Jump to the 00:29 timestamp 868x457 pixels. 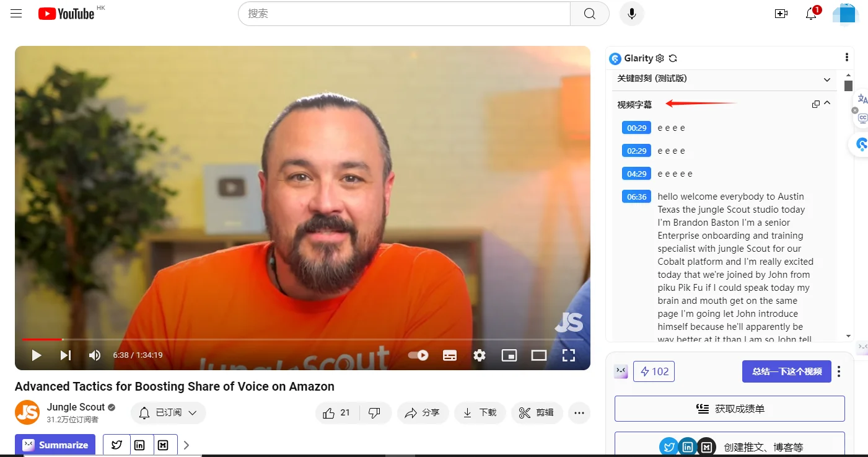[x=636, y=128]
